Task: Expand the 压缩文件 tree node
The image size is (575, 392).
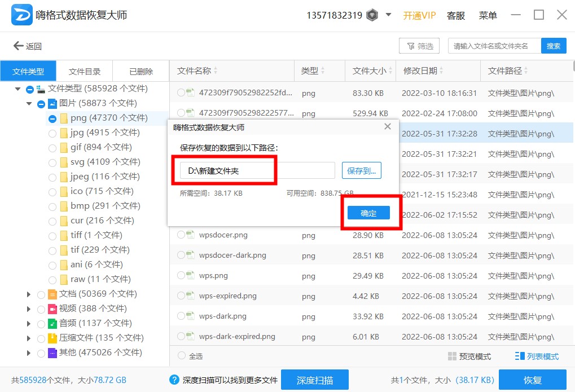Action: pos(29,338)
